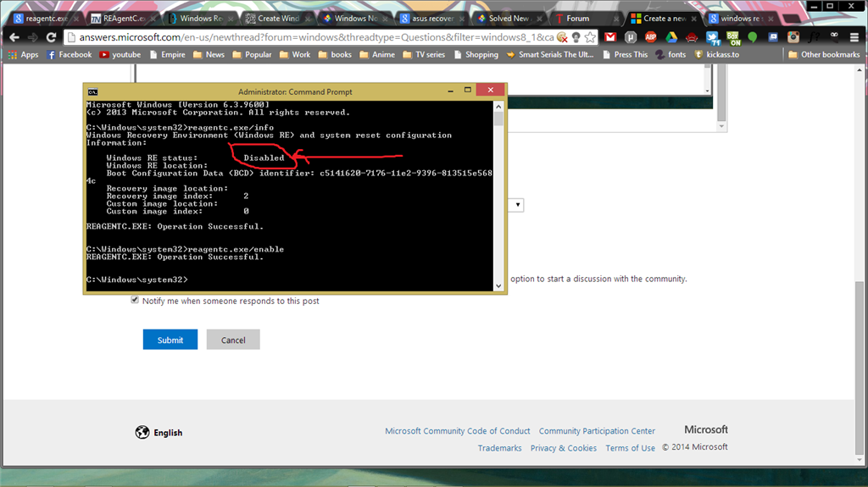The width and height of the screenshot is (868, 487).
Task: Toggle Notify me when someone responds checkbox
Action: point(135,299)
